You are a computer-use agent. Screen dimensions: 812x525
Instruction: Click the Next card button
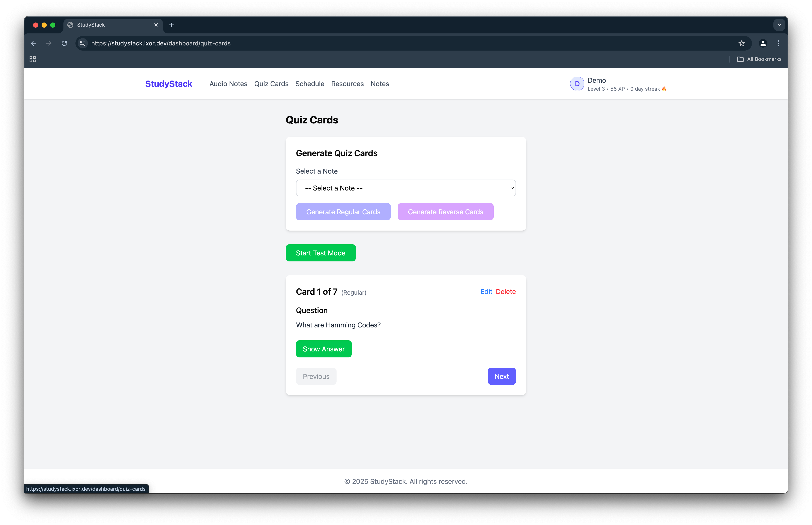pyautogui.click(x=501, y=376)
